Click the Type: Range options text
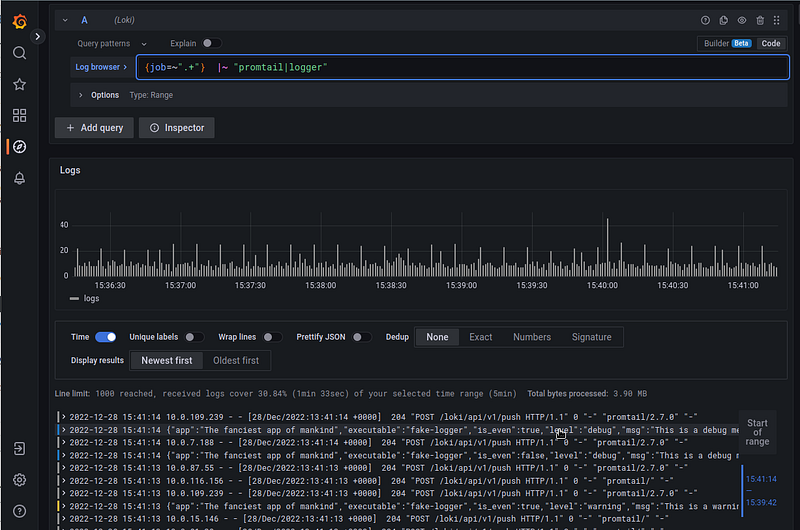This screenshot has height=530, width=800. pos(151,95)
